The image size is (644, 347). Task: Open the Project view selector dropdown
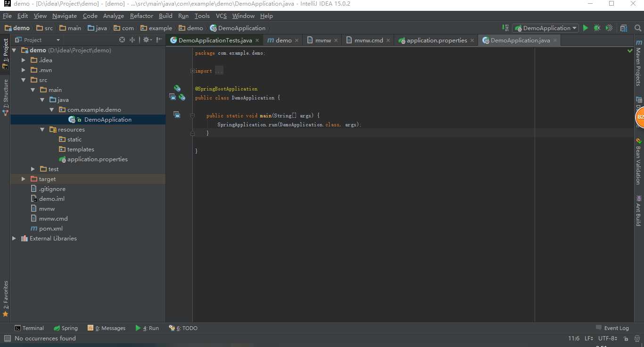click(38, 40)
